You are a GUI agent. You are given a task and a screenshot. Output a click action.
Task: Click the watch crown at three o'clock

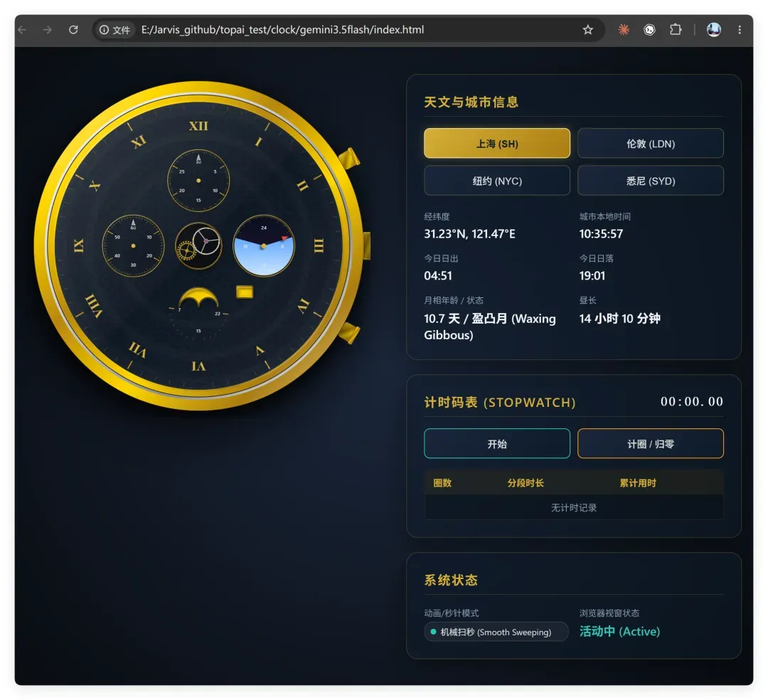pyautogui.click(x=367, y=245)
